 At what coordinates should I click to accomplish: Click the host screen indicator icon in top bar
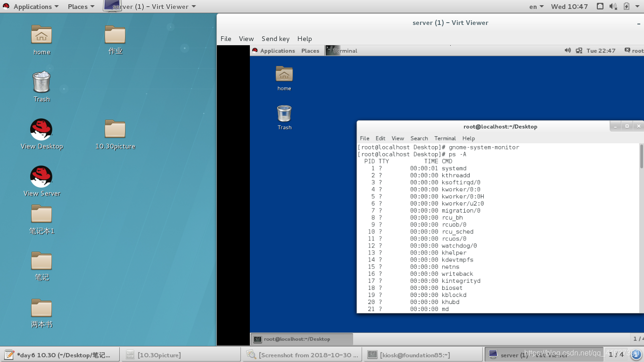[600, 7]
